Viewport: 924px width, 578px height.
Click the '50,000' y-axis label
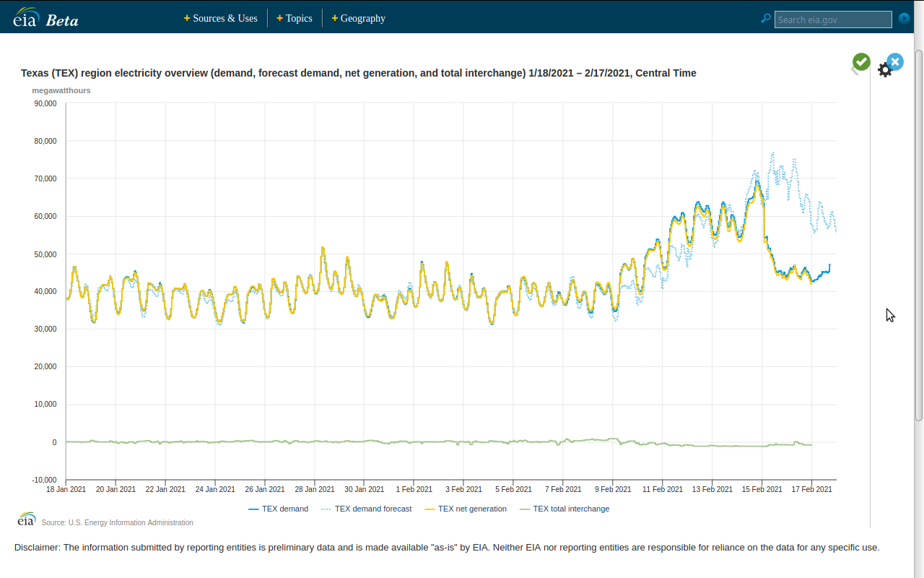click(45, 254)
